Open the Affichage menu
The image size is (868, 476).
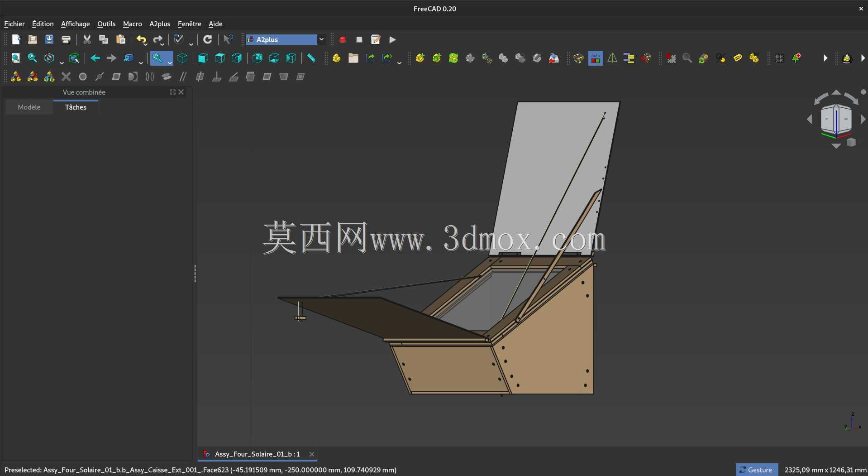pos(75,24)
